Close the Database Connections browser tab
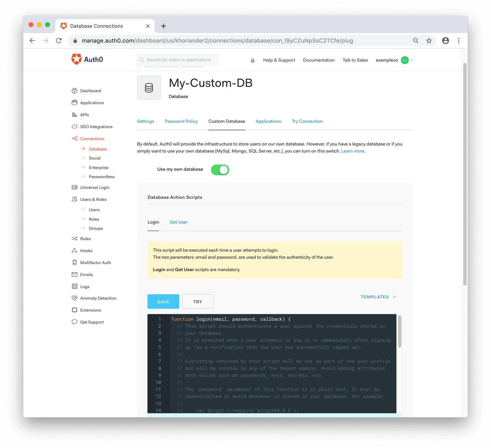 [x=148, y=26]
